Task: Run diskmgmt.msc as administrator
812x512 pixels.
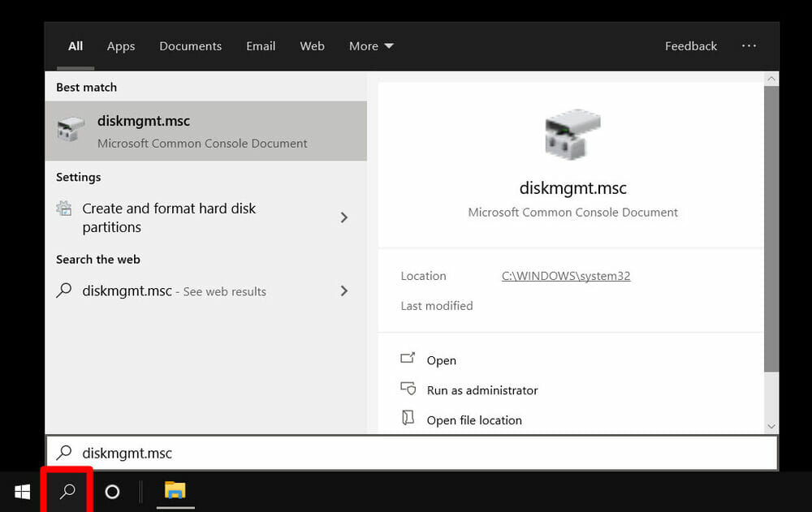Action: [x=482, y=390]
